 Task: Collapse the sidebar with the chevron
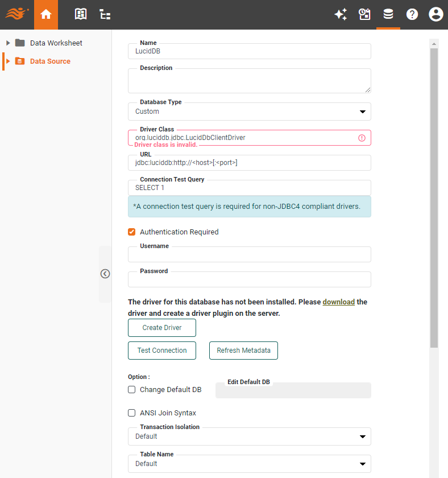point(105,274)
